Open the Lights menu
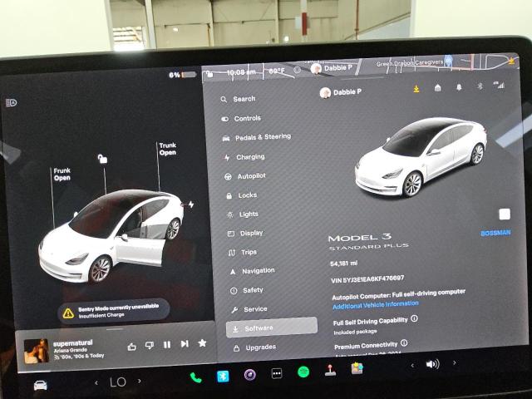Viewport: 532px width, 399px height. point(243,214)
